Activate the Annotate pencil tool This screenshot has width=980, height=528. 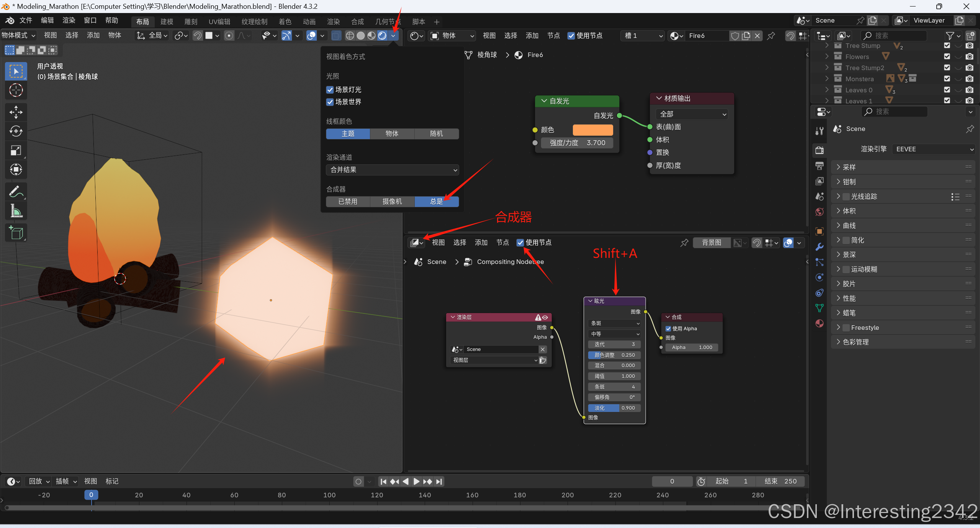click(x=16, y=192)
